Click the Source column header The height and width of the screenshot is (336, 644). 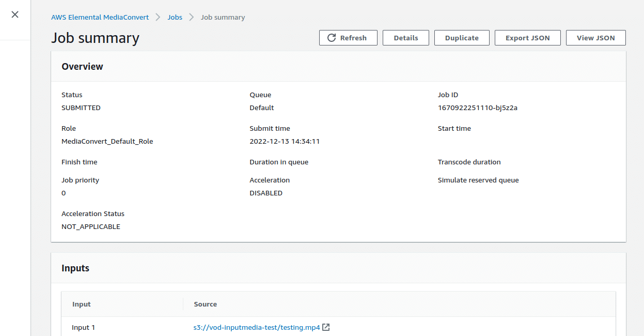click(x=205, y=304)
